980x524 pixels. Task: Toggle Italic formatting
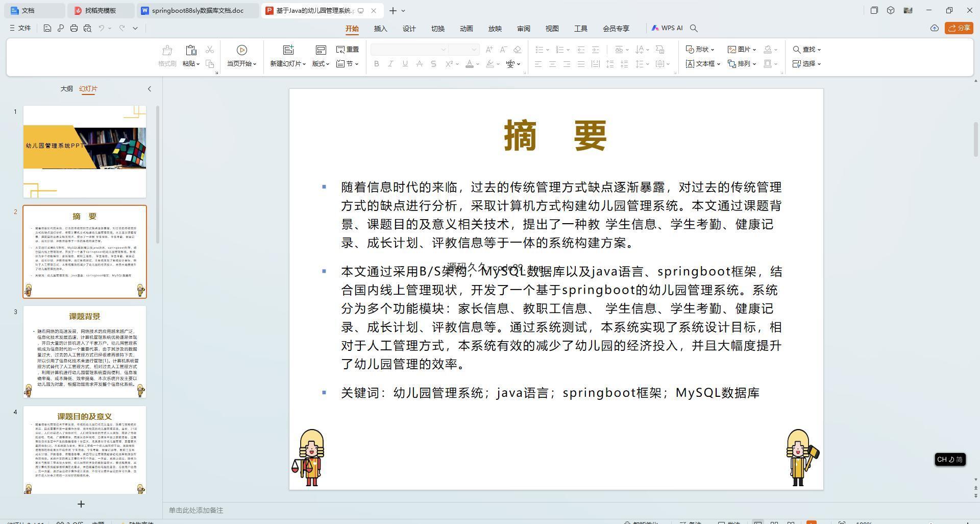pyautogui.click(x=390, y=64)
